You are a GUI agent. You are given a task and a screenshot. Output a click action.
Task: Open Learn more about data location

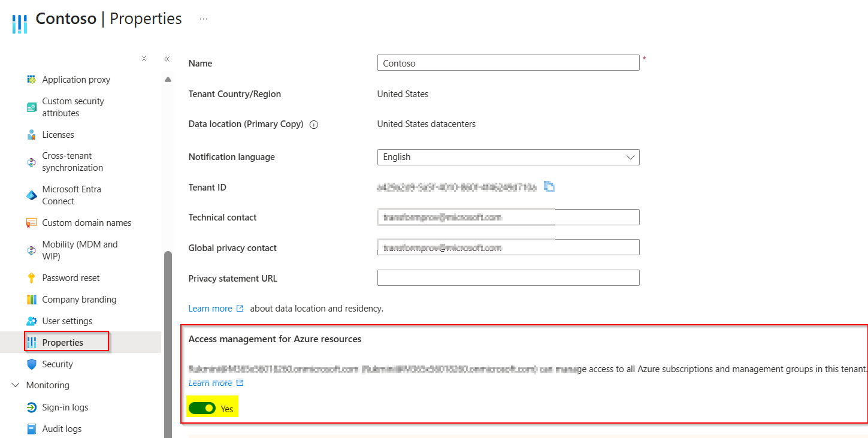click(216, 309)
